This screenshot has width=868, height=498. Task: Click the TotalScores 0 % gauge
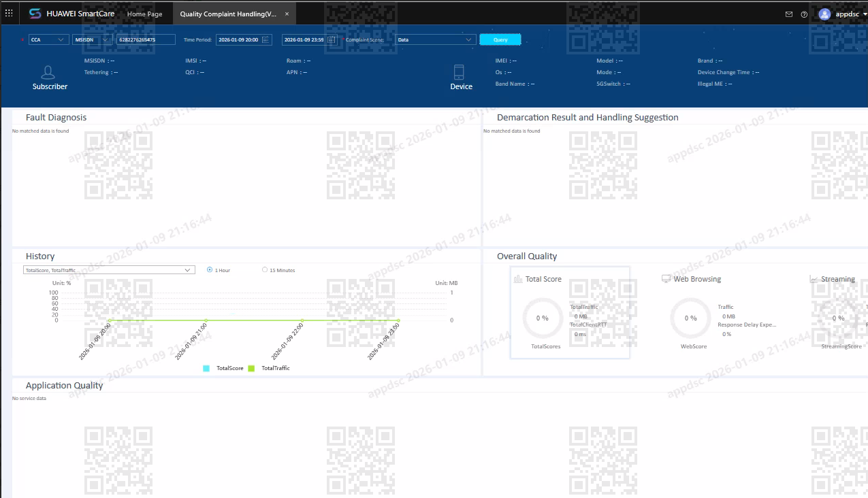click(x=543, y=318)
